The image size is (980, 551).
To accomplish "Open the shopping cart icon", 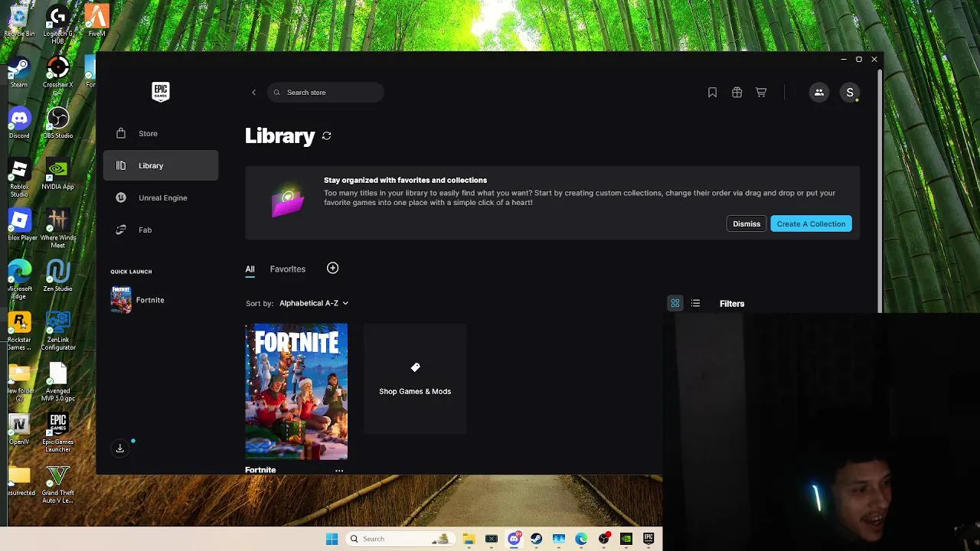I will [761, 93].
